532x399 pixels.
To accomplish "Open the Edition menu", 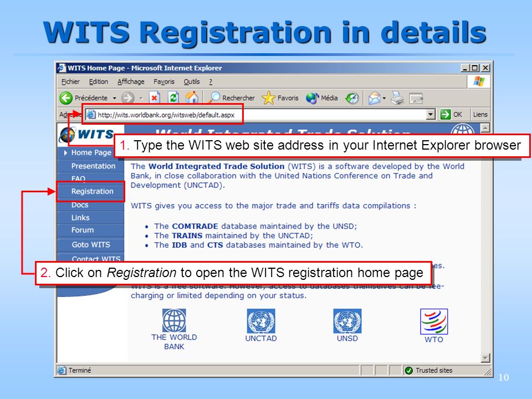I will 99,82.
